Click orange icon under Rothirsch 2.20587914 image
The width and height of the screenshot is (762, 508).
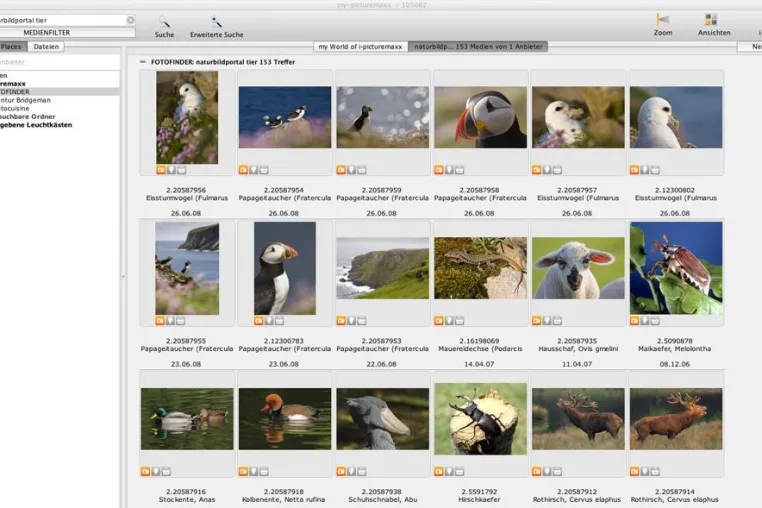click(x=634, y=471)
